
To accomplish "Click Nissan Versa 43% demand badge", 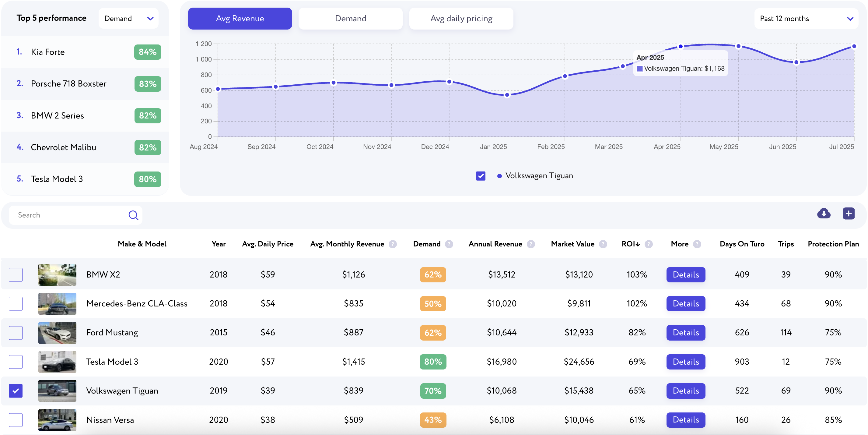I will tap(433, 420).
